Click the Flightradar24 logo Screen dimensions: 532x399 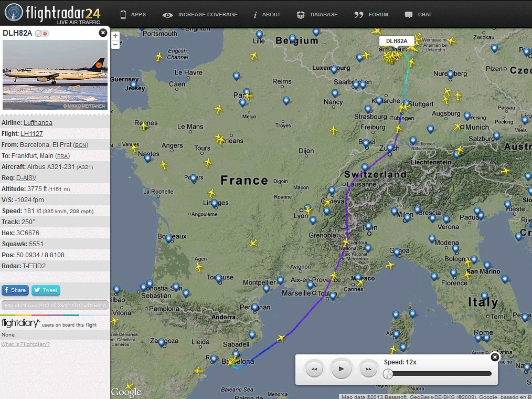coord(52,14)
